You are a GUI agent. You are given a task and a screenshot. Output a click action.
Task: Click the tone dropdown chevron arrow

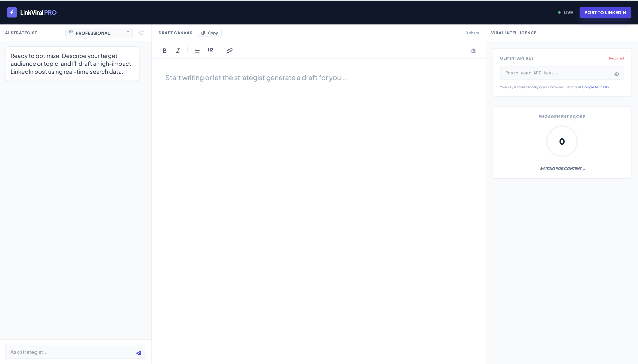click(128, 31)
